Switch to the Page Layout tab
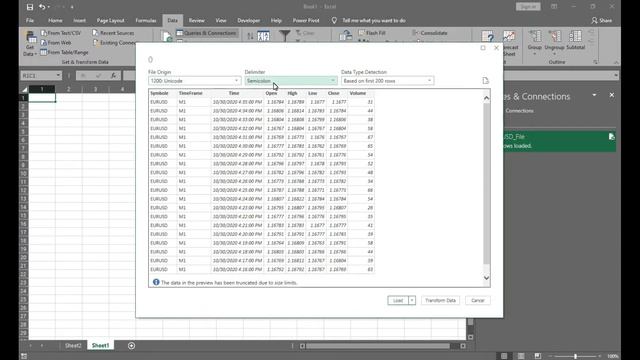The image size is (640, 360). tap(110, 20)
